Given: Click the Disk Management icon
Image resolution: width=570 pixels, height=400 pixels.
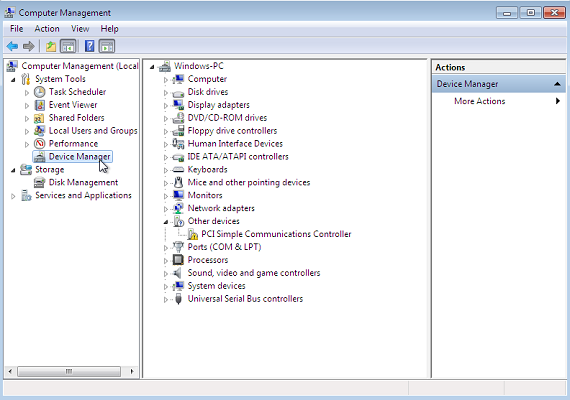Looking at the screenshot, I should click(x=39, y=183).
